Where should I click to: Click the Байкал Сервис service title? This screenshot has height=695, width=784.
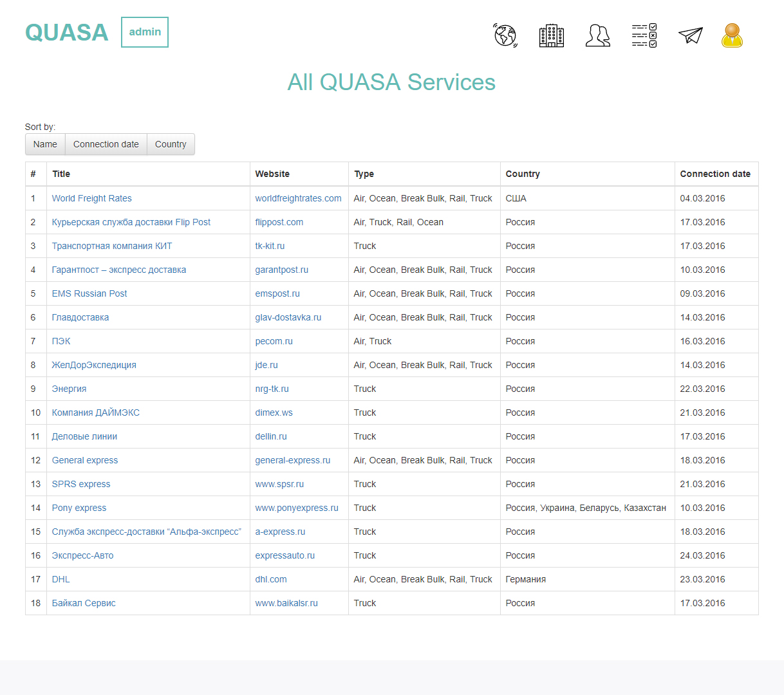tap(84, 603)
